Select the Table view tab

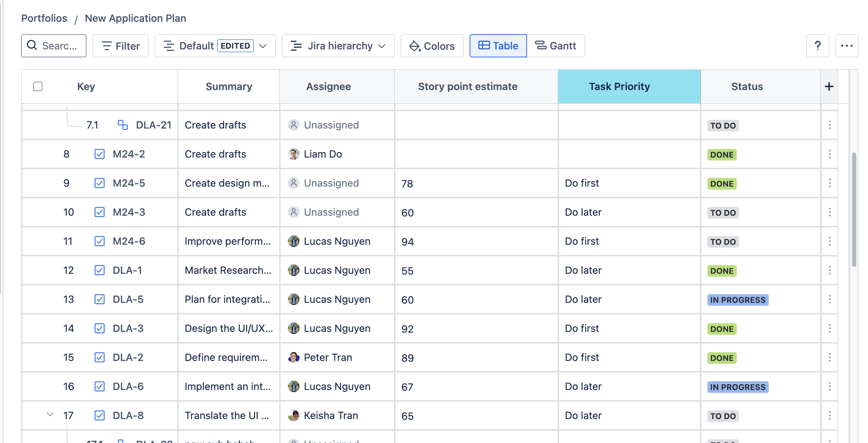pos(498,46)
